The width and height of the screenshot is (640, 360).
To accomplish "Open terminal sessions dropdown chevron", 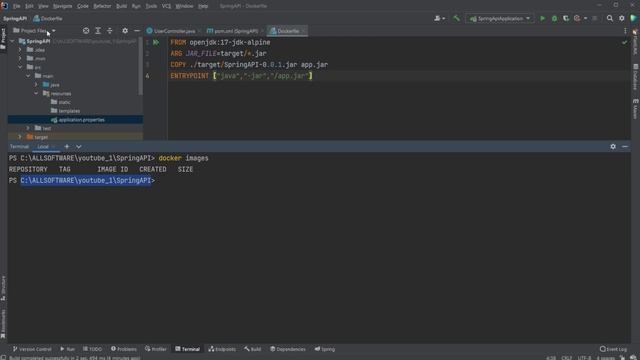I will point(79,147).
